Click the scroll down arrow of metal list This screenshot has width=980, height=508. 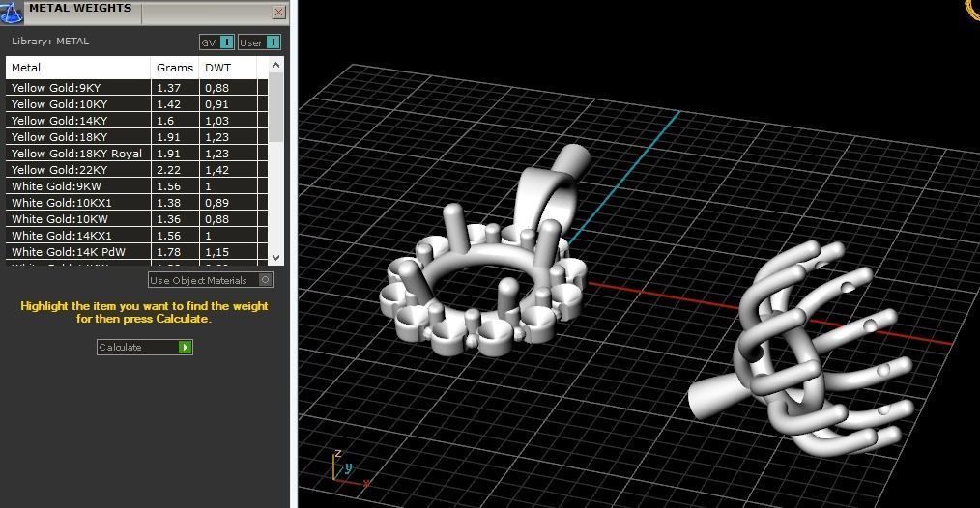pyautogui.click(x=275, y=257)
